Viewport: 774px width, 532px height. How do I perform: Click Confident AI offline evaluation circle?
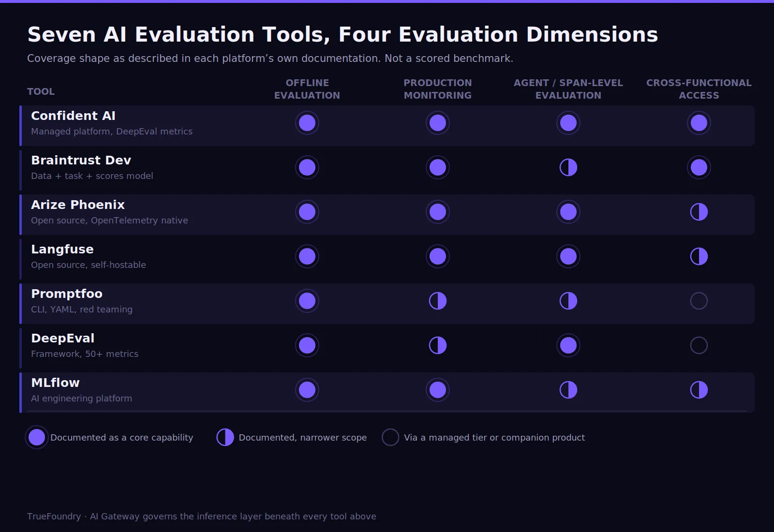[307, 123]
